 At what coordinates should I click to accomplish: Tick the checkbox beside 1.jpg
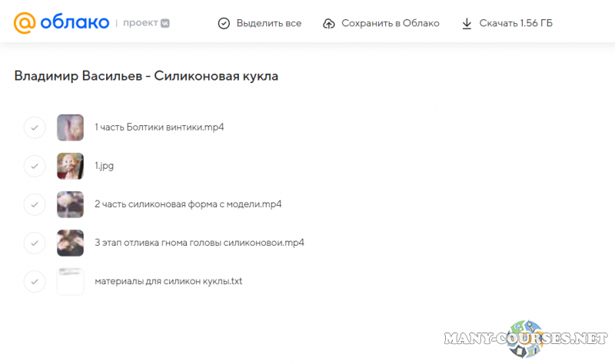pyautogui.click(x=35, y=166)
